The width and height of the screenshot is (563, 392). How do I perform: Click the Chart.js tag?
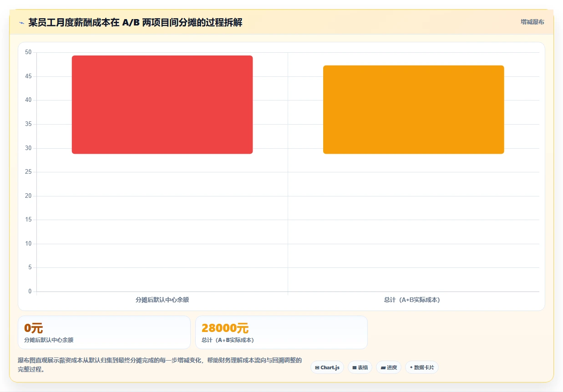[x=327, y=367]
